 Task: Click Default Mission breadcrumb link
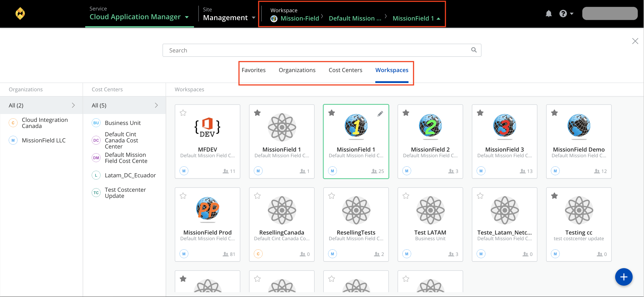355,19
